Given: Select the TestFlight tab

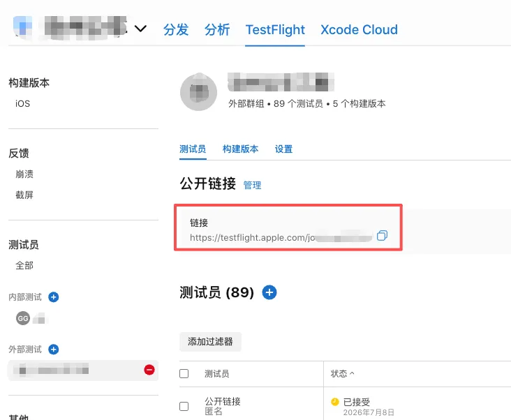Looking at the screenshot, I should point(275,29).
